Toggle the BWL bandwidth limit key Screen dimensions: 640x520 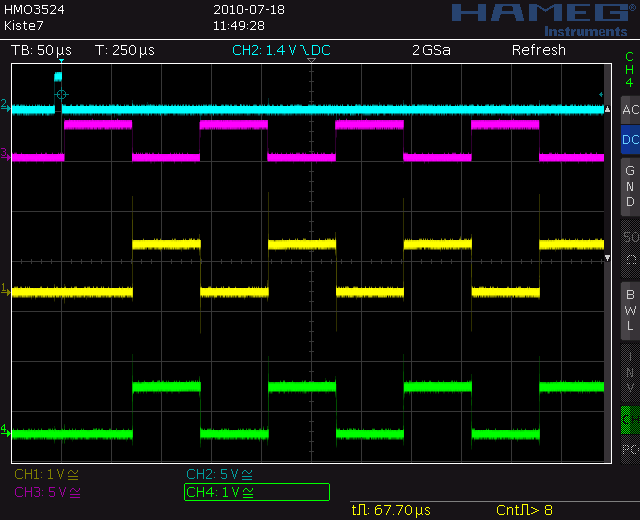(630, 311)
